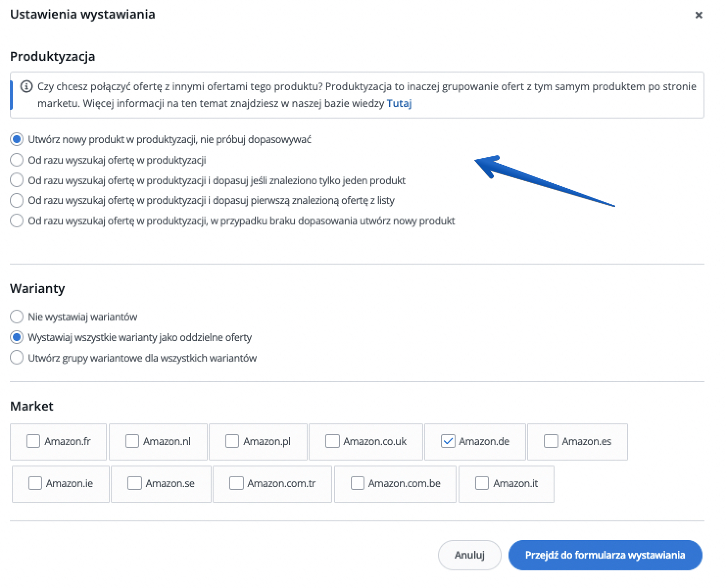Click the Anuluj button
This screenshot has width=727, height=588.
[x=469, y=555]
